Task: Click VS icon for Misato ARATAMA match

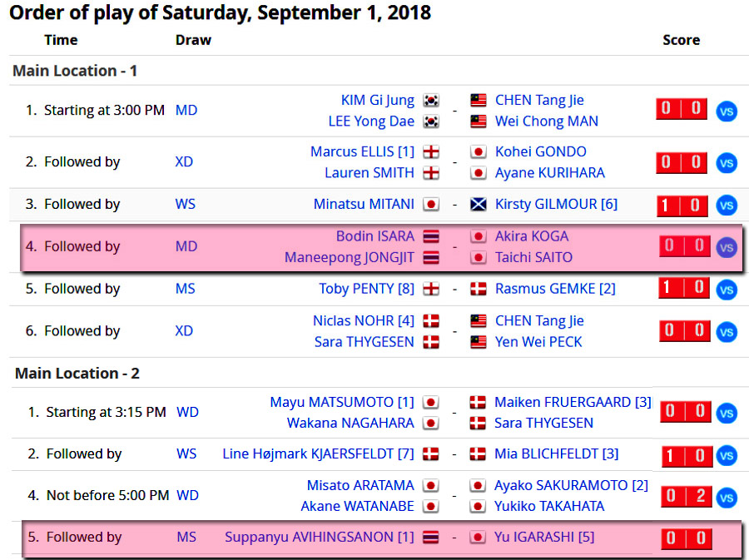Action: (x=727, y=498)
